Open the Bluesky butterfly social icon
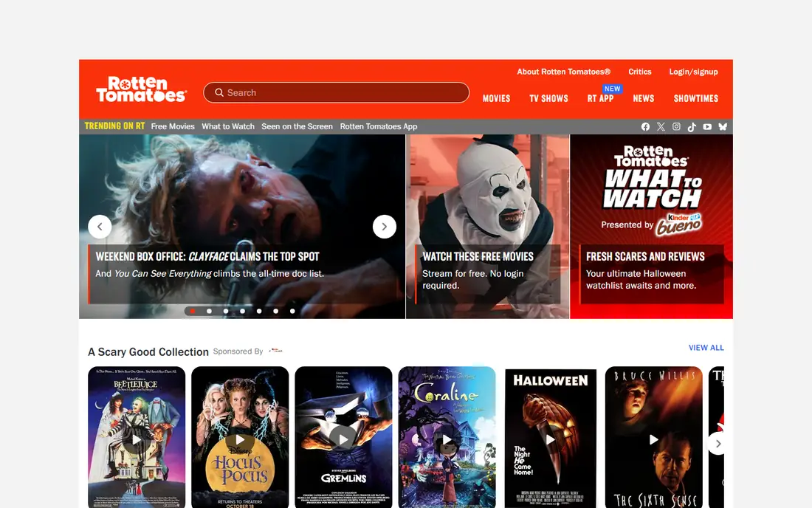The height and width of the screenshot is (508, 812). 723,126
